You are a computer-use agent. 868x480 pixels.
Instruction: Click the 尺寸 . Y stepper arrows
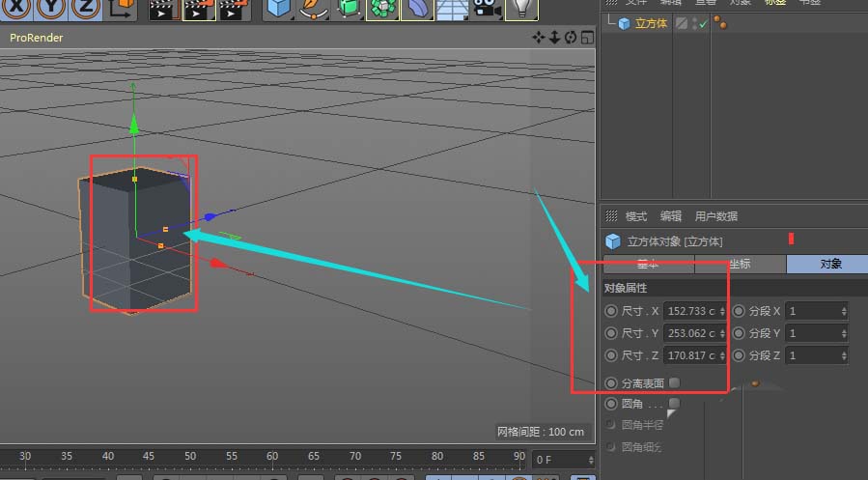[x=722, y=333]
